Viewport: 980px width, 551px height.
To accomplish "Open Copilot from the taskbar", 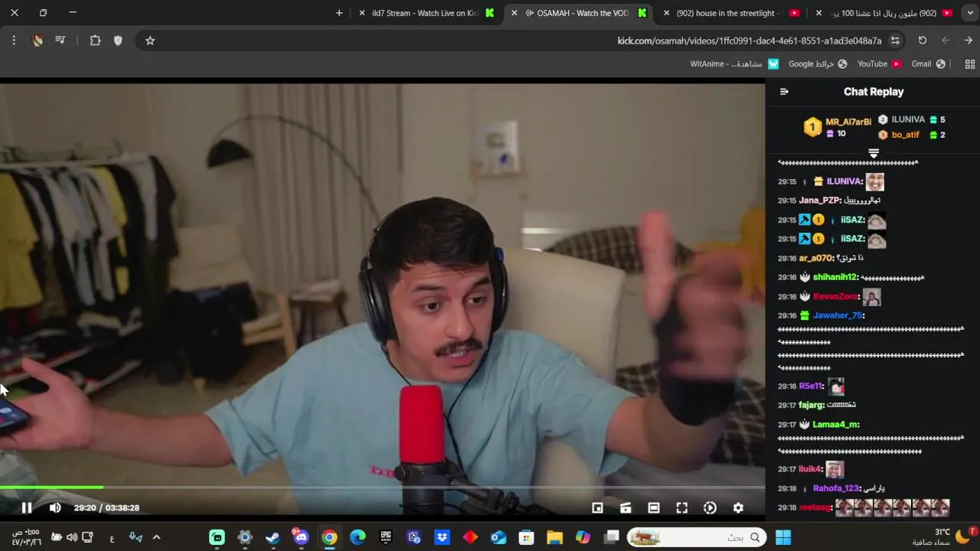I will [583, 537].
